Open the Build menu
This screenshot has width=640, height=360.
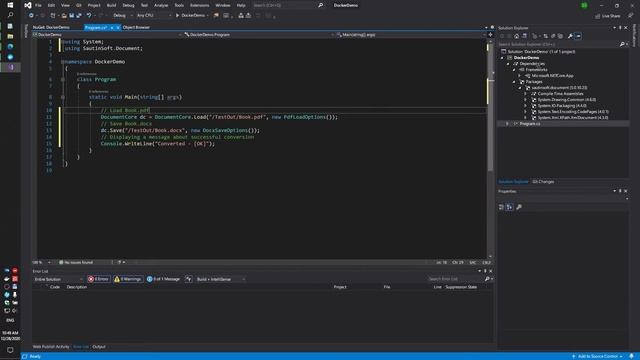[x=111, y=5]
